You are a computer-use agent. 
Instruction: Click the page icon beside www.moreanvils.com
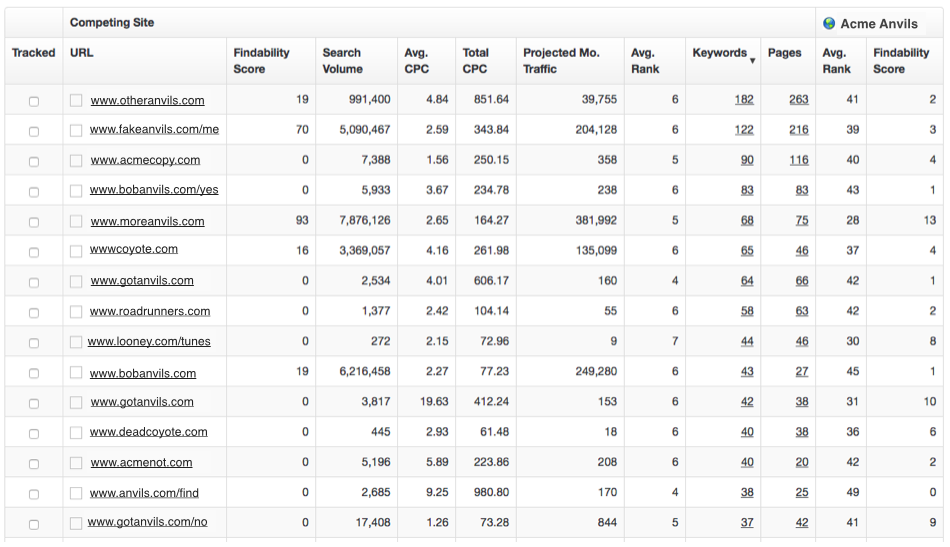click(x=76, y=221)
